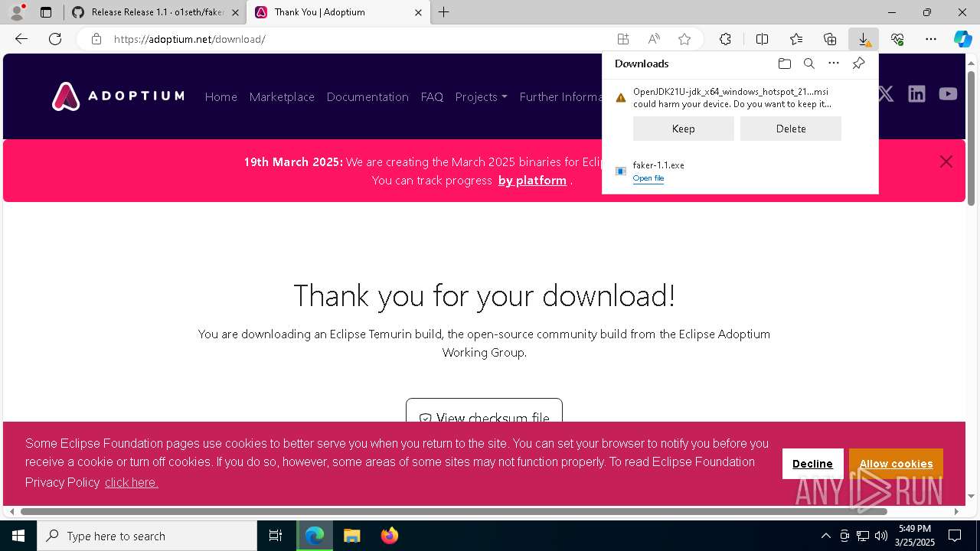Viewport: 980px width, 551px height.
Task: Open downloads folder from Downloads panel
Action: pyautogui.click(x=784, y=64)
